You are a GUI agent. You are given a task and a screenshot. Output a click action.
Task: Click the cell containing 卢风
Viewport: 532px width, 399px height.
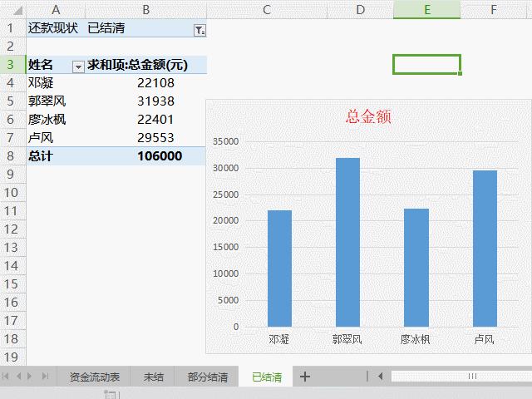click(56, 138)
